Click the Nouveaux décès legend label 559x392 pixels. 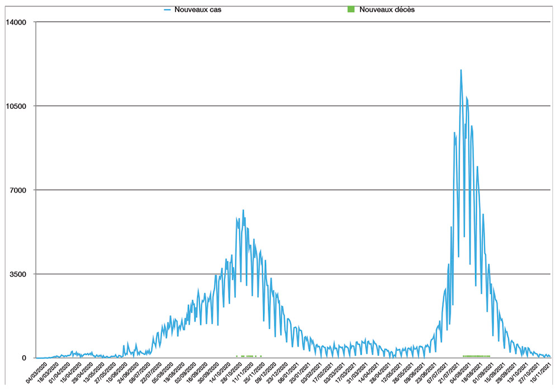click(x=387, y=9)
